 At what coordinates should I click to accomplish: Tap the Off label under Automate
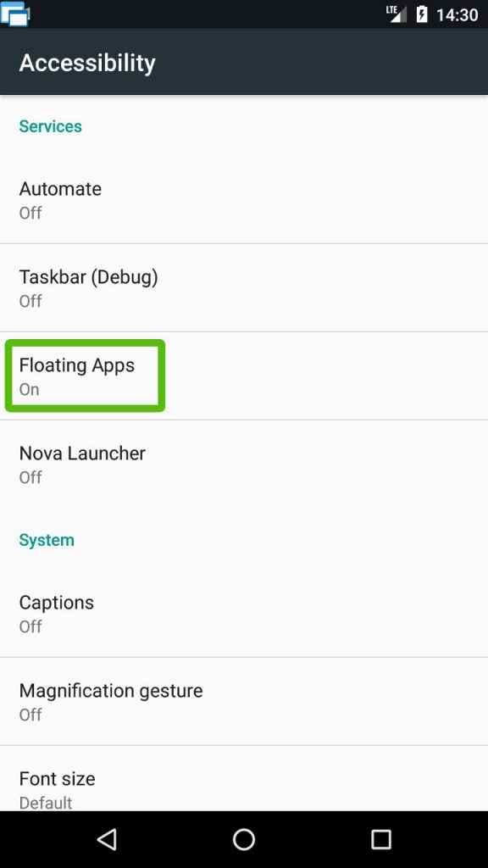click(30, 213)
